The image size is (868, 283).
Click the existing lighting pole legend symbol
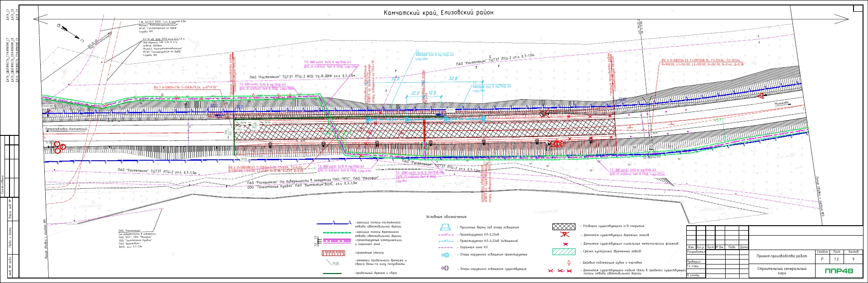(x=445, y=269)
